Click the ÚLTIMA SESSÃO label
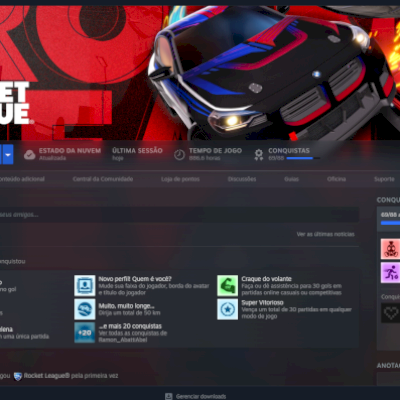 137,151
